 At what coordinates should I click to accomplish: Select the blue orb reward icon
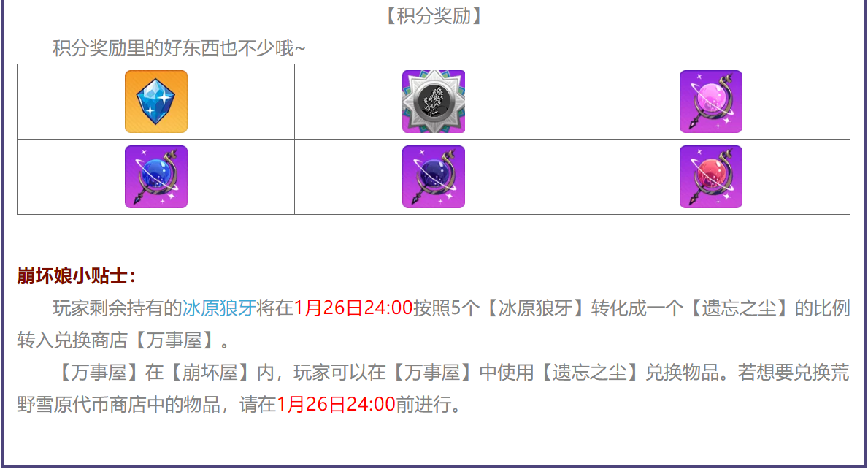point(156,177)
